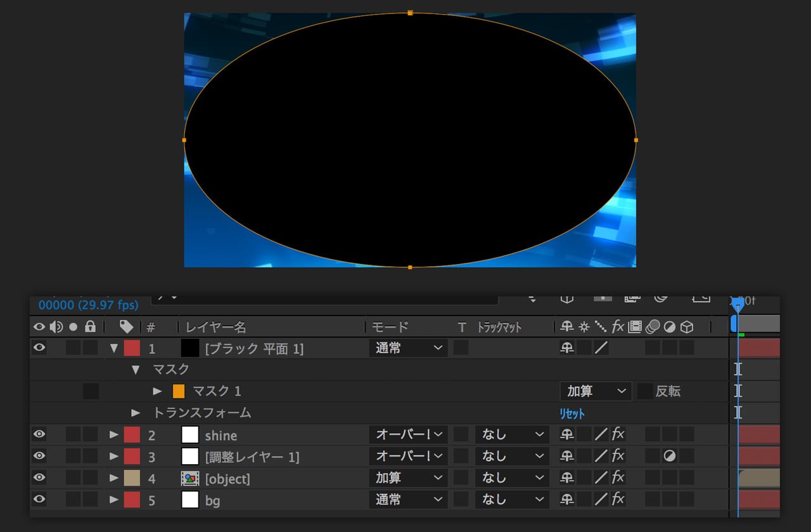Screen dimensions: 811x532
Task: Click the shy switch on bg layer
Action: 567,499
